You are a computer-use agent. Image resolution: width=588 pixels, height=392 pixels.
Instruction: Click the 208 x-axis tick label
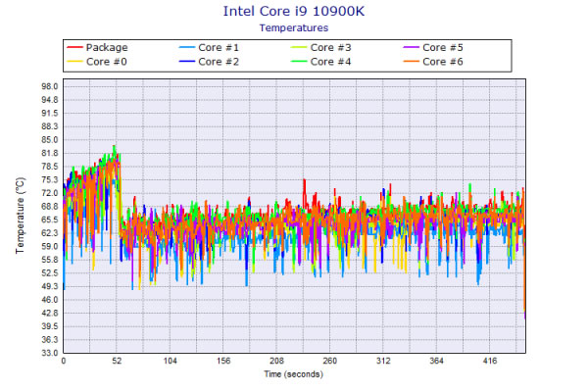[x=276, y=361]
